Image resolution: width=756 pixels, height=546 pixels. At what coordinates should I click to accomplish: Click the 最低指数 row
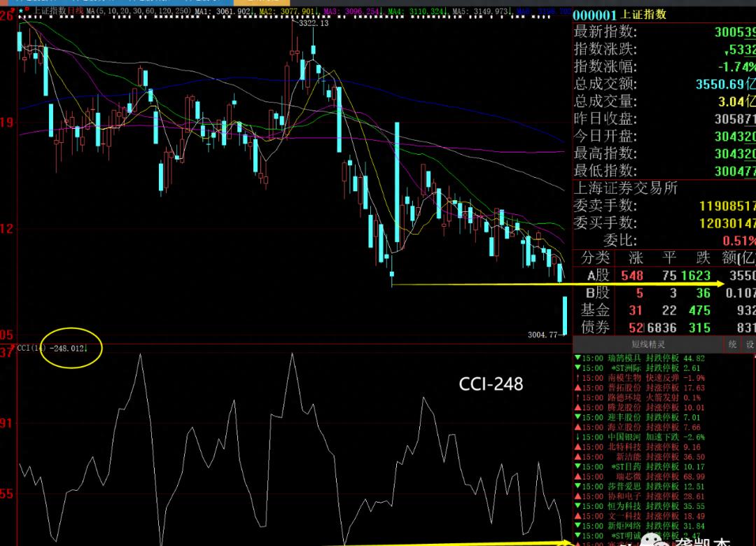664,171
